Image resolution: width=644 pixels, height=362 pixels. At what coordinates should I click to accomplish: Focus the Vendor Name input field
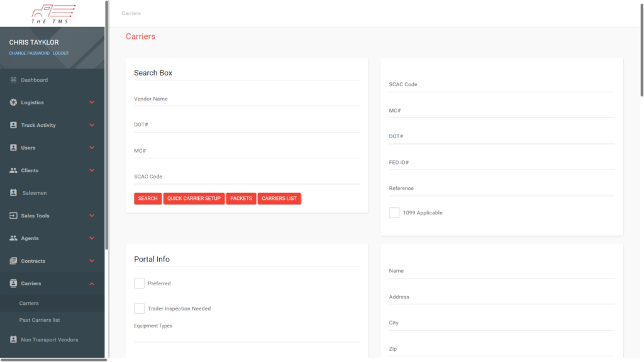coord(247,99)
